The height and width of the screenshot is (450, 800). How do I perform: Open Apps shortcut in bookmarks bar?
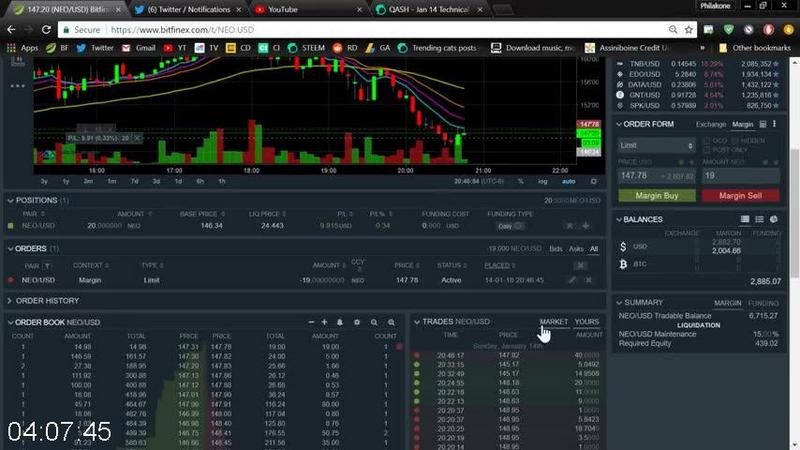[22, 48]
